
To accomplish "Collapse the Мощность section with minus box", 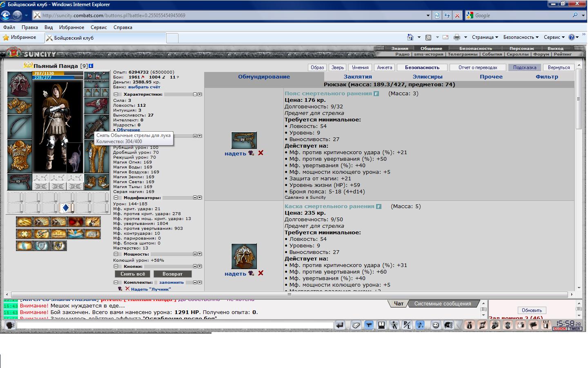I will pyautogui.click(x=116, y=254).
